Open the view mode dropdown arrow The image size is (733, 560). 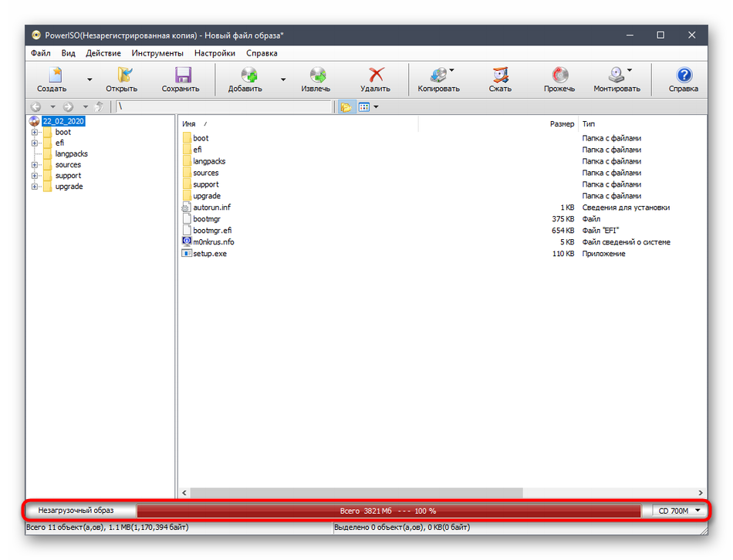coord(376,107)
